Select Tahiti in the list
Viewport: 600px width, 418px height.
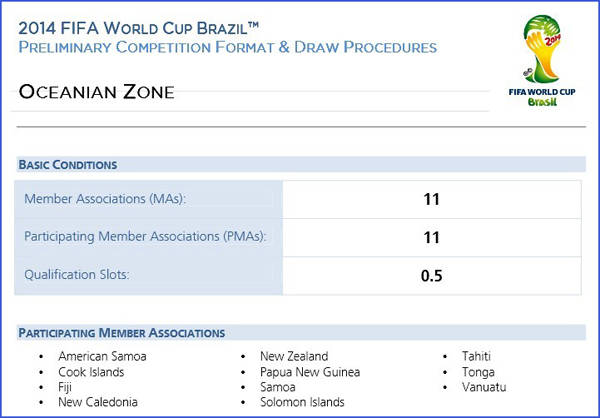pyautogui.click(x=476, y=356)
